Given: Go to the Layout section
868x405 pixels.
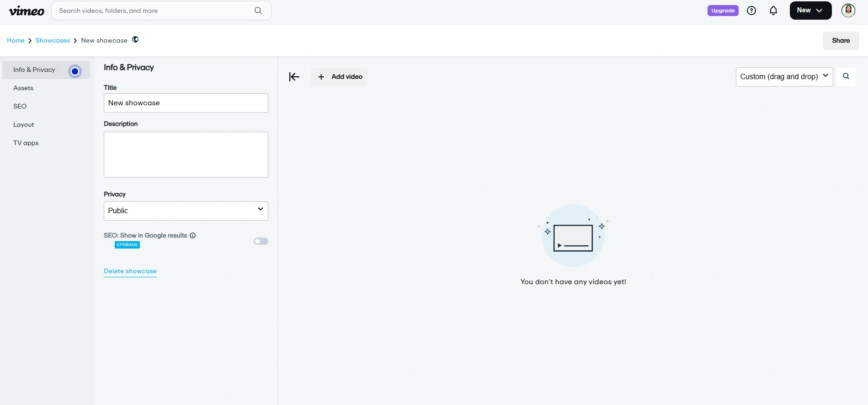Looking at the screenshot, I should [x=24, y=124].
